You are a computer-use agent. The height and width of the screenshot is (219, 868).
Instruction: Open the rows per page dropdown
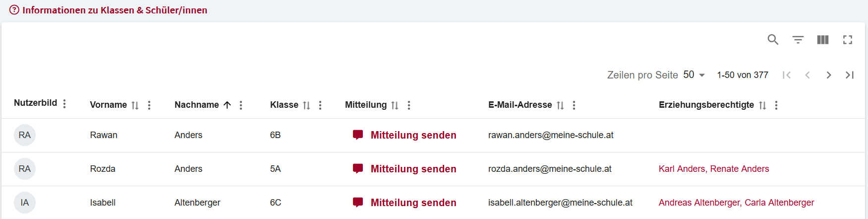694,75
